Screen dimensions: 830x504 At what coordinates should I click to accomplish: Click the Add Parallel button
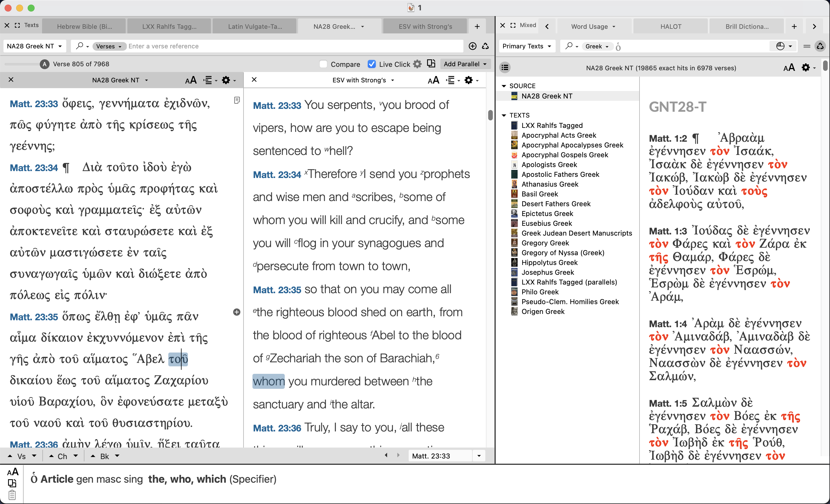pyautogui.click(x=465, y=64)
